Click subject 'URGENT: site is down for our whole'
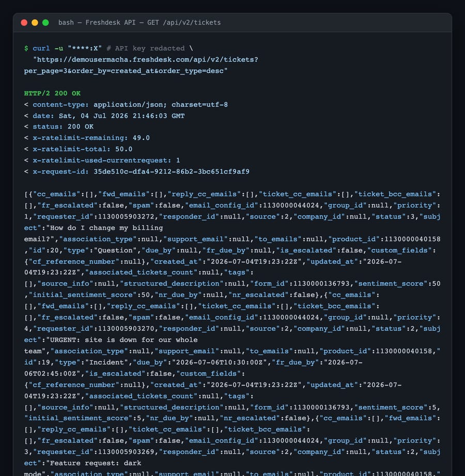The height and width of the screenshot is (476, 465). tap(123, 340)
